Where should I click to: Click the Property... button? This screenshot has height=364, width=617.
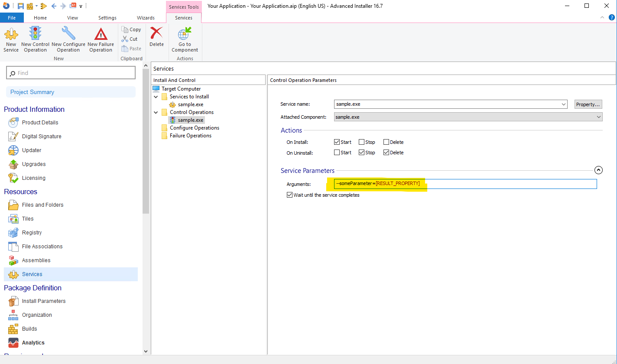[x=588, y=104]
